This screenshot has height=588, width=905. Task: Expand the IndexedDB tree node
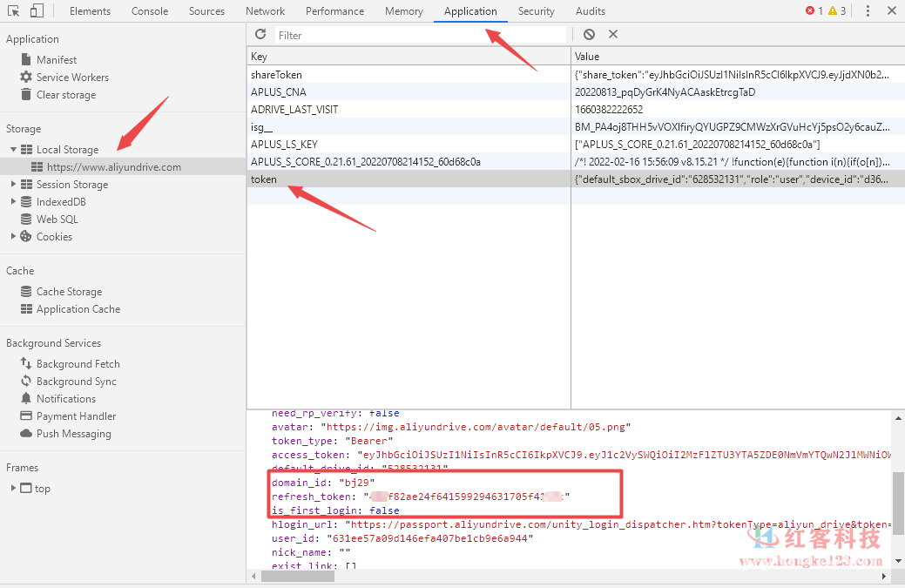tap(13, 202)
